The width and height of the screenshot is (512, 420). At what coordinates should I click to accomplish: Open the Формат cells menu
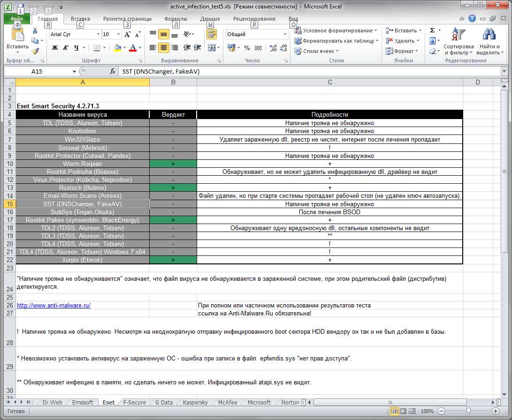click(x=402, y=51)
